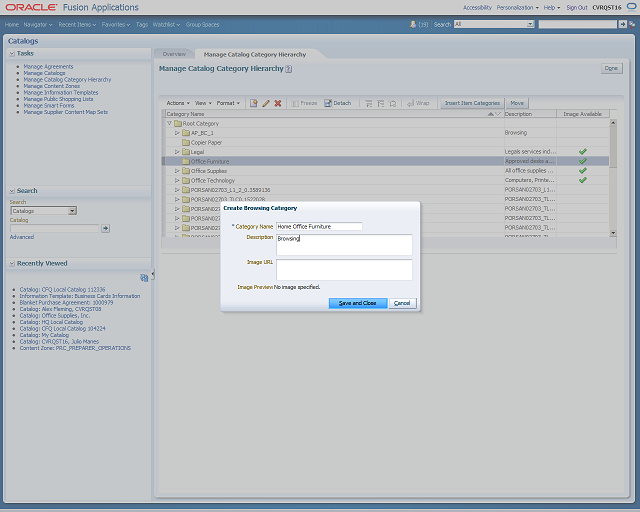Click the Detach toolbar button
Screen dimensions: 640x512
click(x=338, y=103)
